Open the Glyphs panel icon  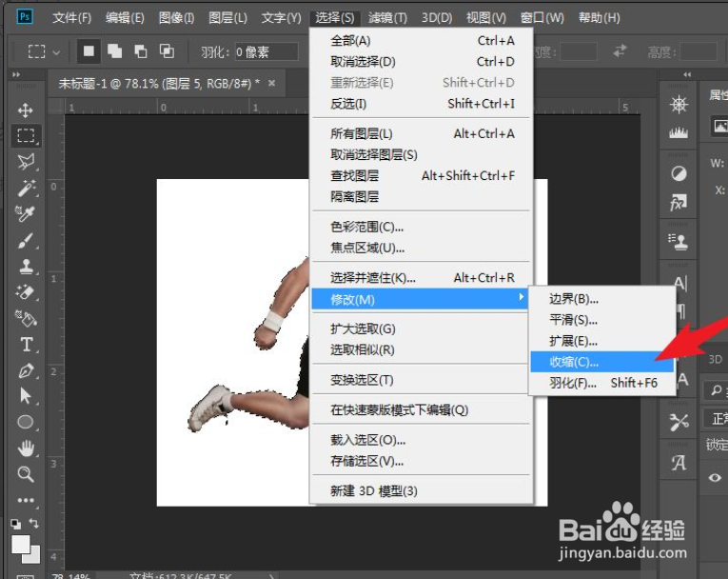[x=679, y=463]
